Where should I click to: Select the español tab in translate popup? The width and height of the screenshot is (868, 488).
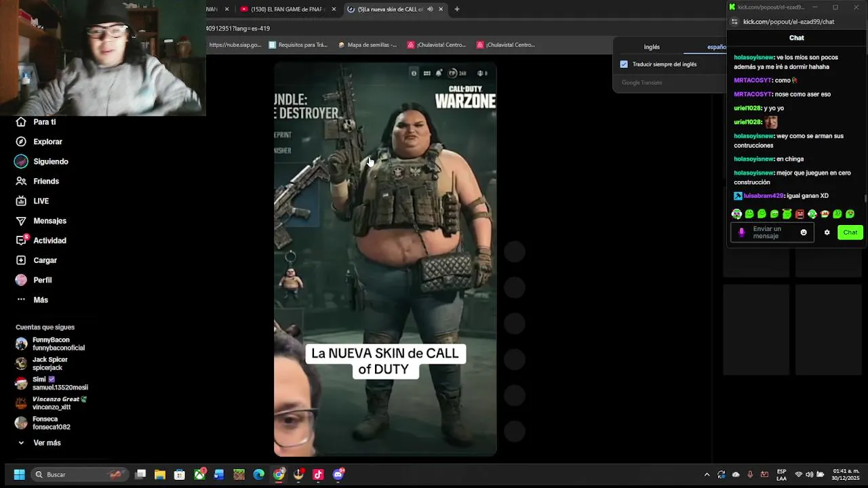point(716,47)
